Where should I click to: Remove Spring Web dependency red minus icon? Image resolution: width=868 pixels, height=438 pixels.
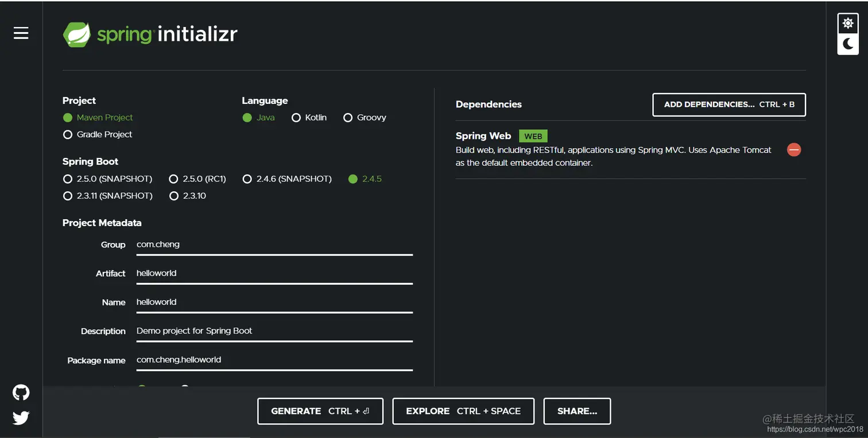coord(794,150)
